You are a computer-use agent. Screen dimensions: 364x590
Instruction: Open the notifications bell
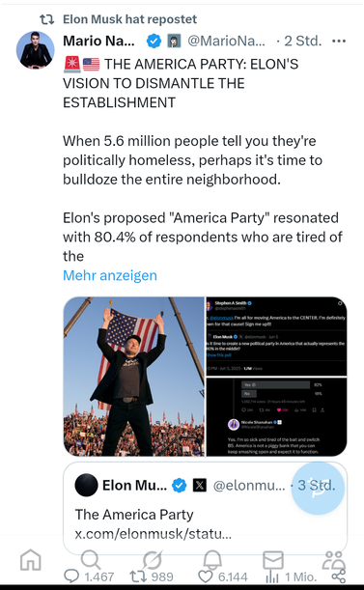coord(212,560)
